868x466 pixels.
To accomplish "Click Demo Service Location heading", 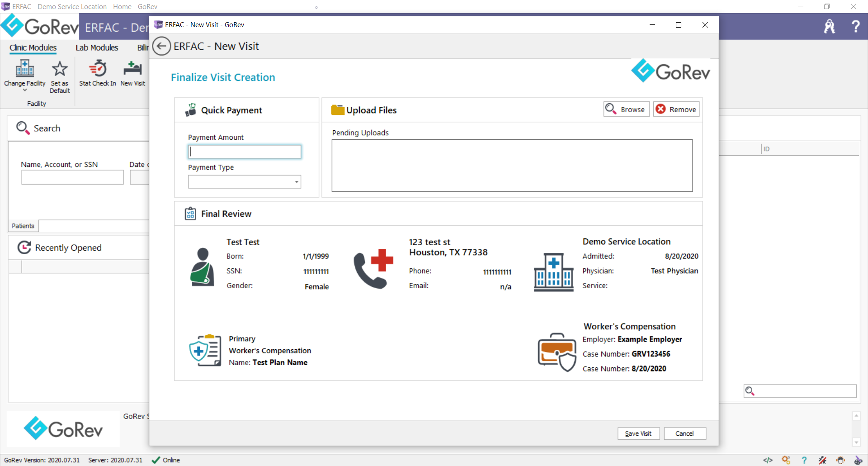I will tap(626, 242).
